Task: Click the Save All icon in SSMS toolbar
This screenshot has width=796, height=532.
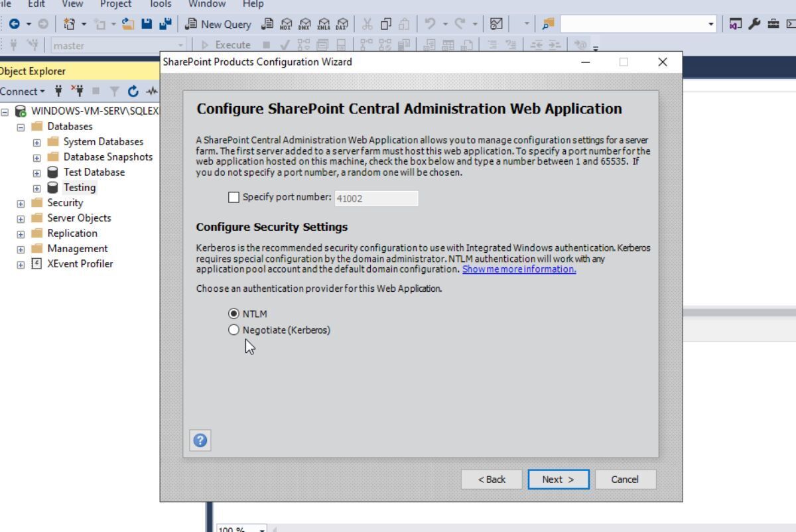Action: [165, 24]
